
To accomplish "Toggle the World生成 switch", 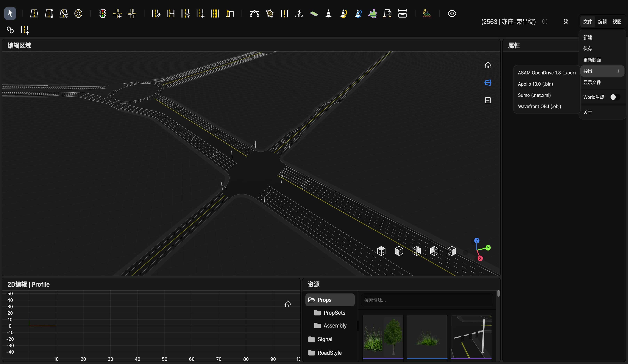I will point(615,97).
